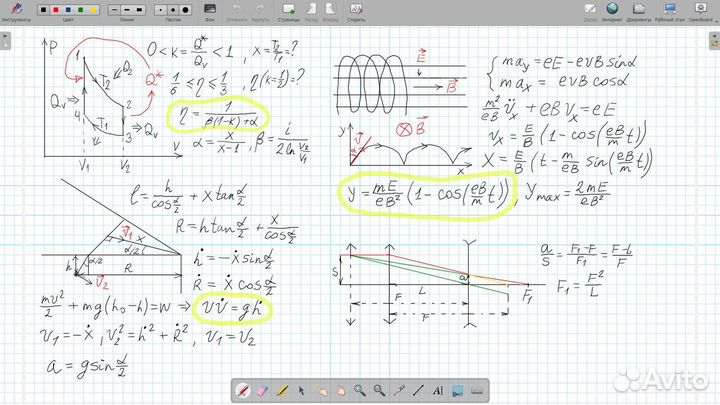Select the Pen tool in bottom palette
720x405 pixels.
click(x=243, y=389)
